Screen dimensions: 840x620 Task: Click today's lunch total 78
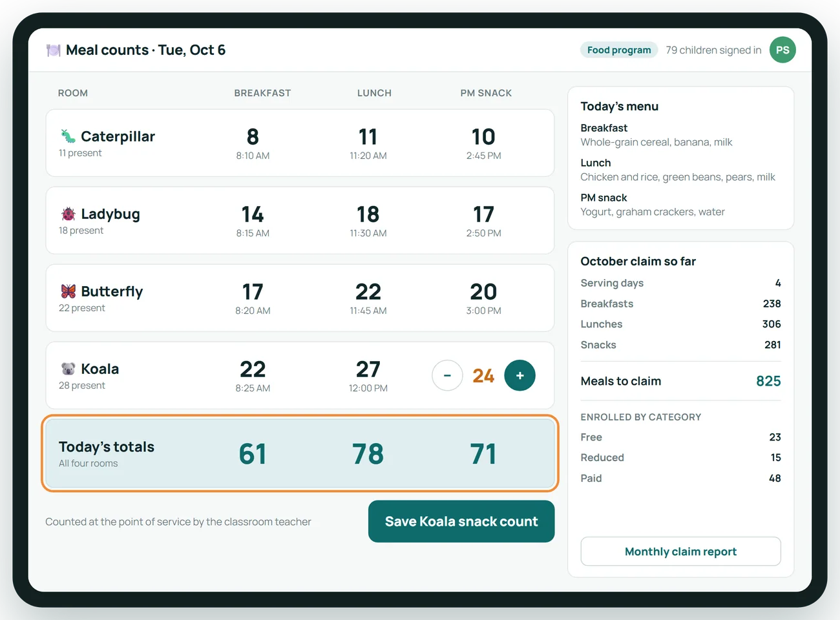pyautogui.click(x=368, y=454)
